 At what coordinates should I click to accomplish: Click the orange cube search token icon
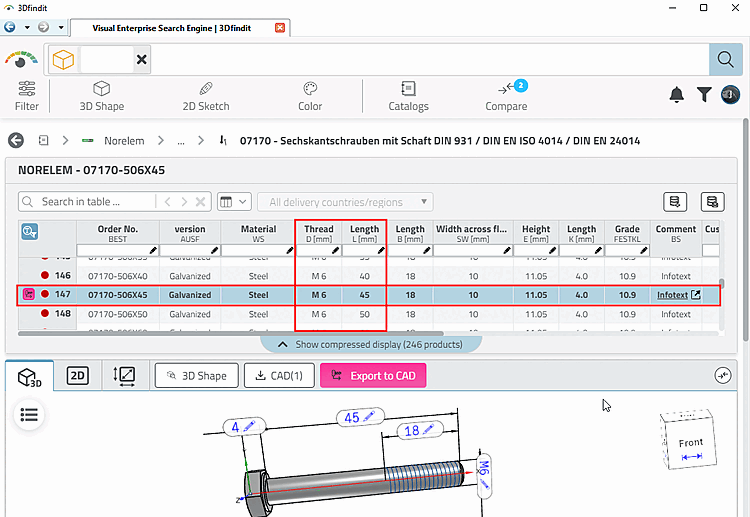pos(63,60)
